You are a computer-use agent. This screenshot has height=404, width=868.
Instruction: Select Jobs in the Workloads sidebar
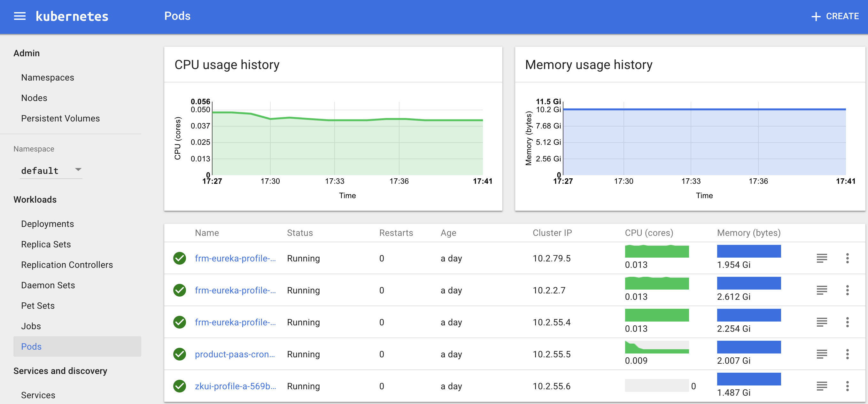31,326
